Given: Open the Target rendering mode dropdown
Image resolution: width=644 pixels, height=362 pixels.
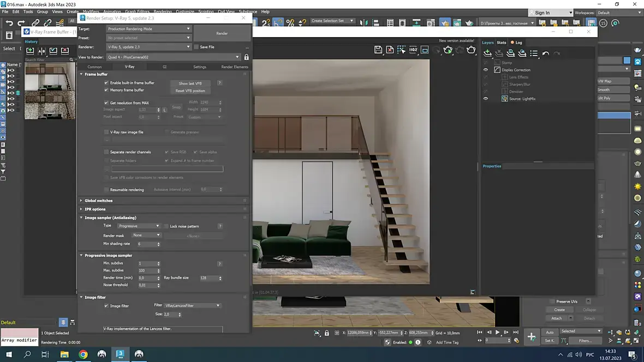Looking at the screenshot, I should coord(148,29).
